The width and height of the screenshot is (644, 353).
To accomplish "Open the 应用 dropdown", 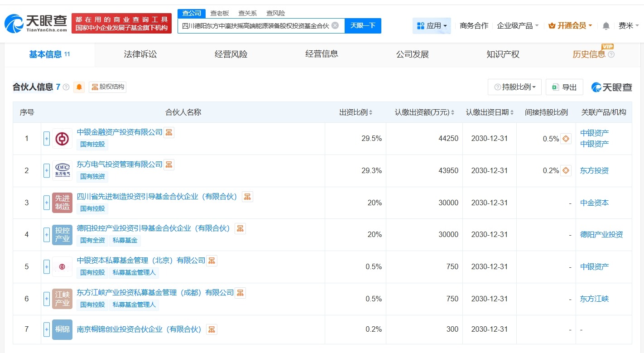I will (431, 25).
